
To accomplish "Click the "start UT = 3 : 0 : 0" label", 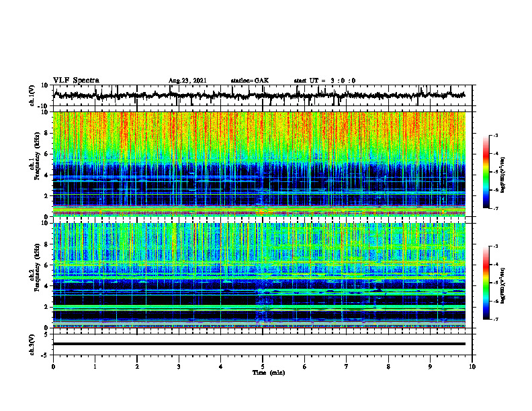I will click(x=324, y=81).
